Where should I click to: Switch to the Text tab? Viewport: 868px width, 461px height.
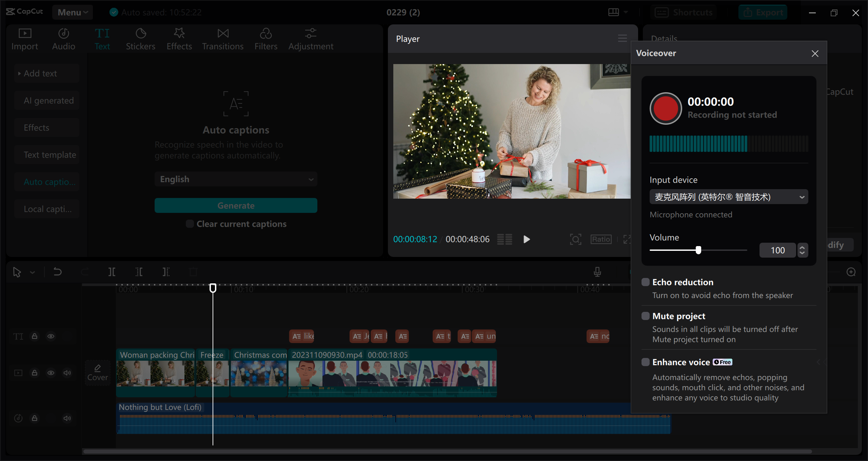(102, 38)
